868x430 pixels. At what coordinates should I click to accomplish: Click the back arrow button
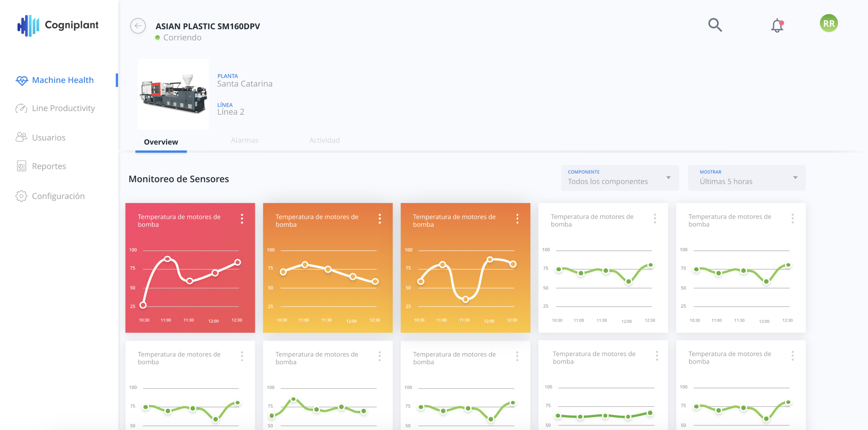[138, 26]
